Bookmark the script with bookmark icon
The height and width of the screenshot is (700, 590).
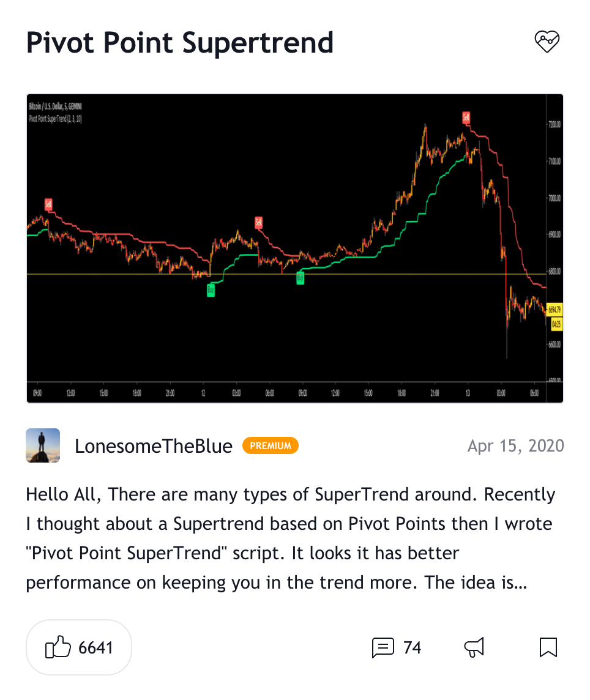click(548, 647)
